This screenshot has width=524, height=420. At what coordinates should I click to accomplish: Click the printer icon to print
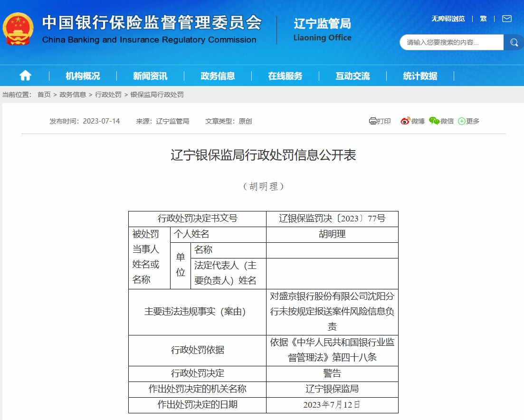(372, 121)
